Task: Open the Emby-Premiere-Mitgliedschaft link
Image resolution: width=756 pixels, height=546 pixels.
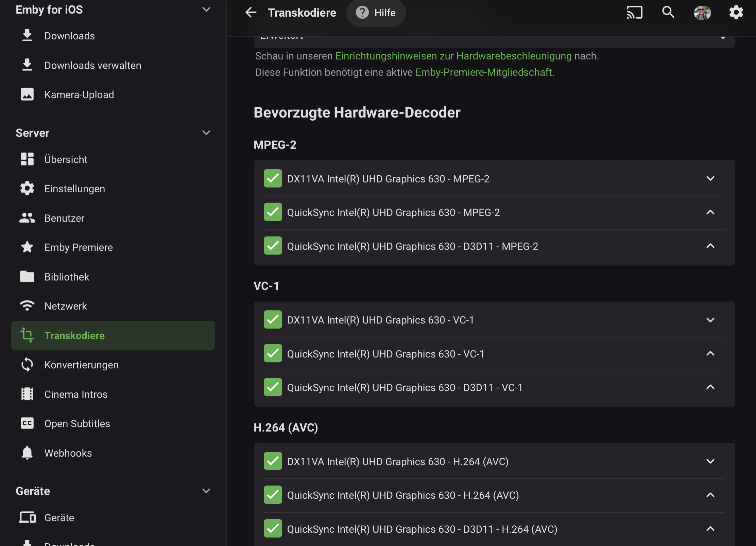Action: [x=484, y=72]
